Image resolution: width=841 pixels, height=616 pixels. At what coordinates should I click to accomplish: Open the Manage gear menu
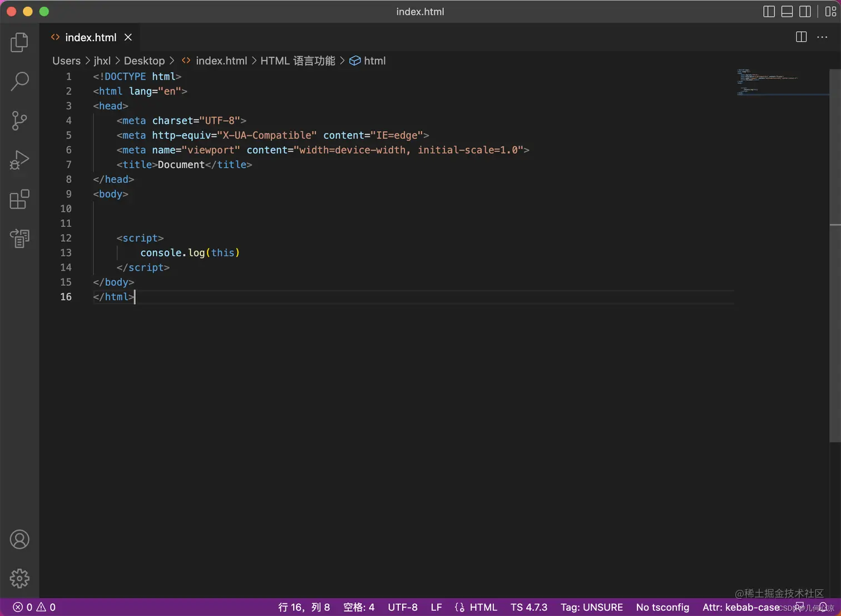coord(19,578)
